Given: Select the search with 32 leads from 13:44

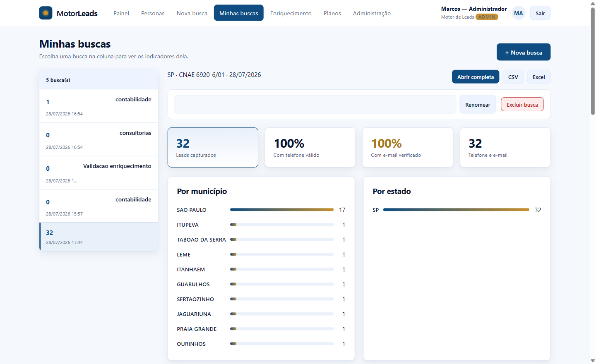Looking at the screenshot, I should (99, 237).
